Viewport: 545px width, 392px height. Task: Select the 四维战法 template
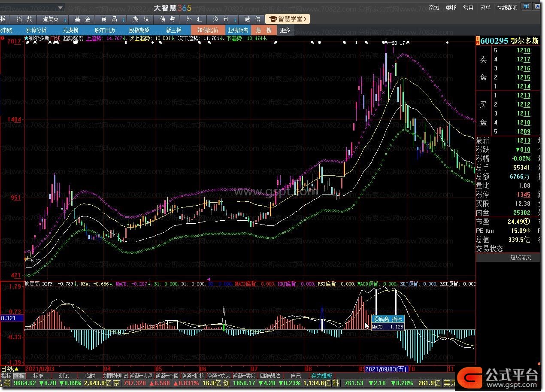tap(270, 376)
